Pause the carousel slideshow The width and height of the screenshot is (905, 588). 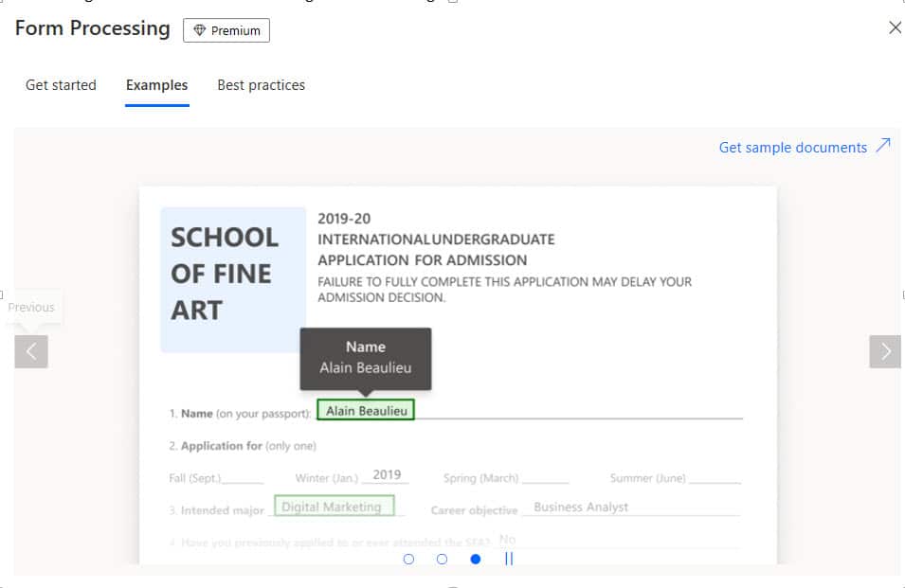coord(509,559)
